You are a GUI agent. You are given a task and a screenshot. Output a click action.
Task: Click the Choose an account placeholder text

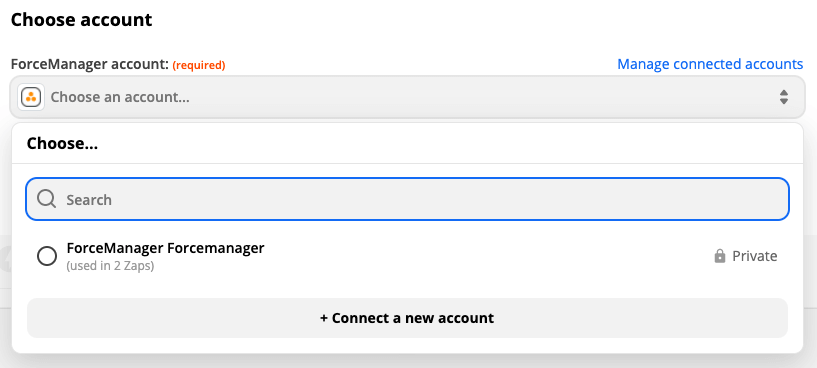pos(120,97)
